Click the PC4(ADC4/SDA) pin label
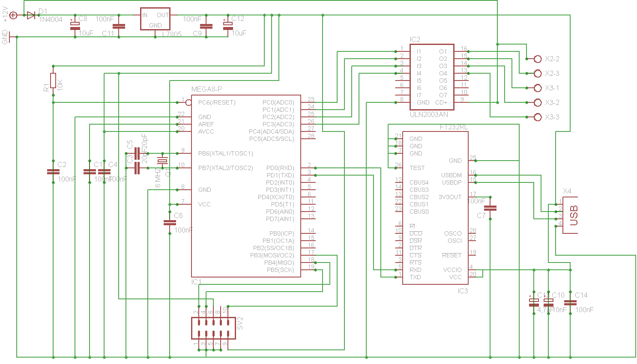This screenshot has height=364, width=637. click(x=272, y=131)
